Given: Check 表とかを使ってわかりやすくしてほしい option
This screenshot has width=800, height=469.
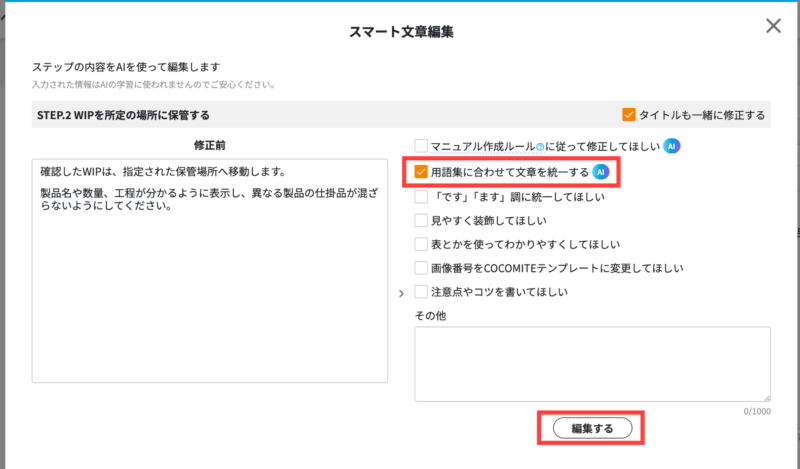Looking at the screenshot, I should [421, 244].
